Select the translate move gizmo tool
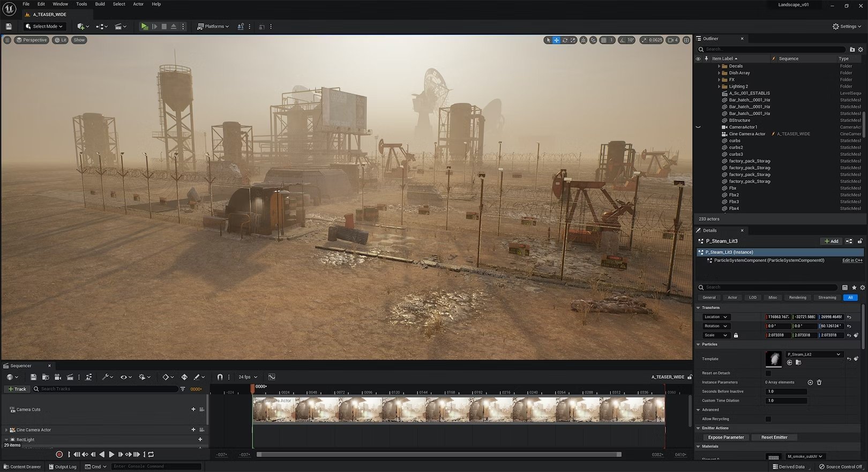The width and height of the screenshot is (868, 472). point(557,40)
